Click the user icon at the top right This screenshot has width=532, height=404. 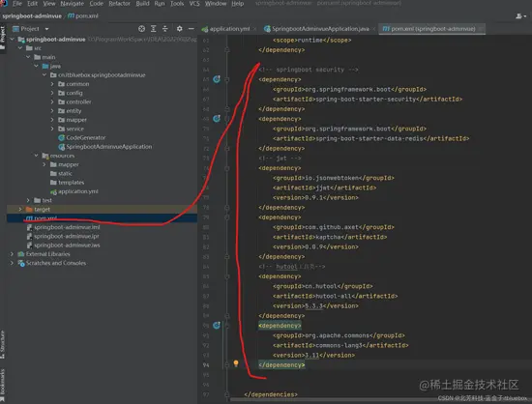[520, 15]
